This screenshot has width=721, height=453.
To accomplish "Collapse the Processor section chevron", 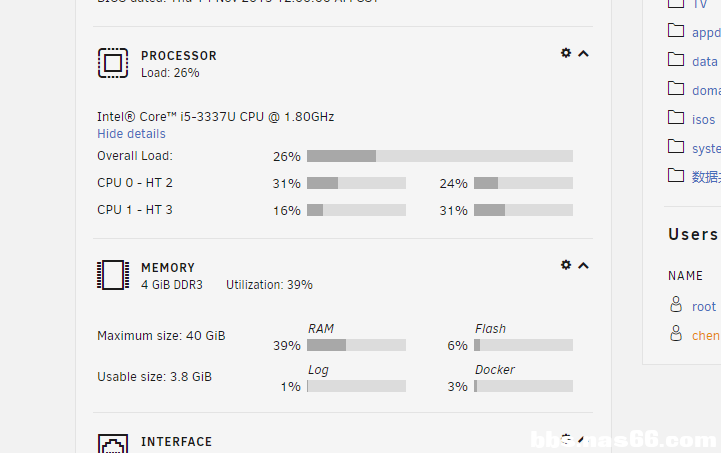I will (x=584, y=54).
